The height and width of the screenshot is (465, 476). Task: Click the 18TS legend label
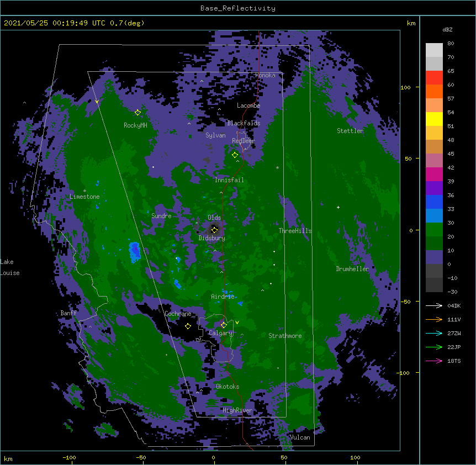point(454,361)
